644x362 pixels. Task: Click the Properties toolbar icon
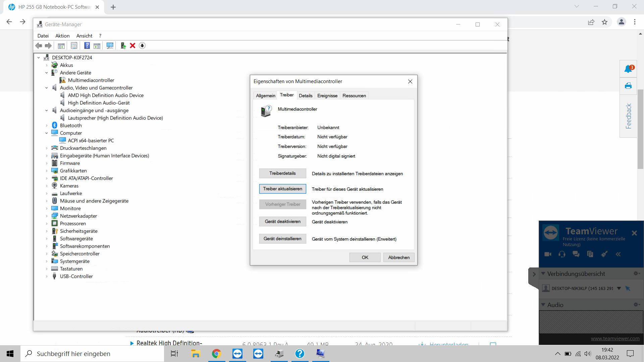point(74,46)
